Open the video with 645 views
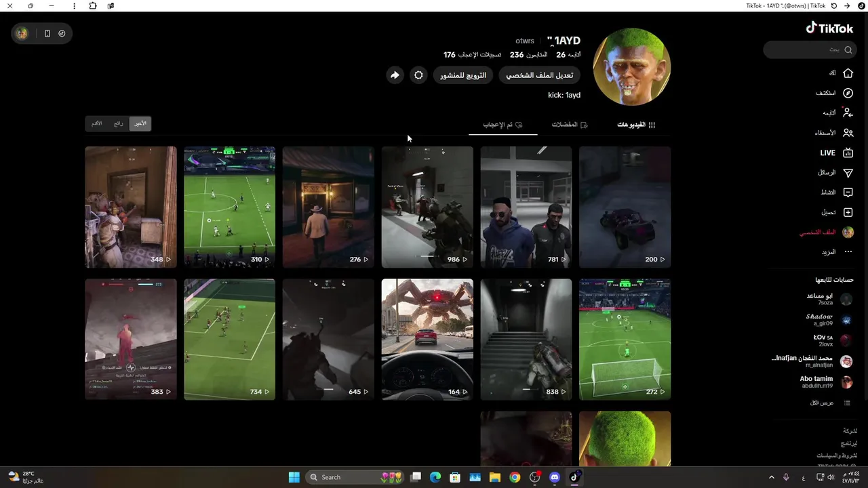868x488 pixels. tap(328, 339)
